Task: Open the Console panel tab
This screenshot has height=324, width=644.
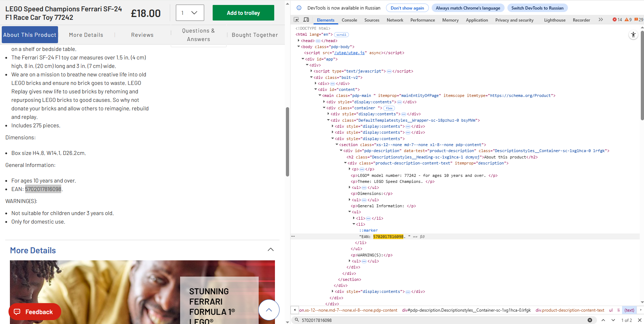Action: [349, 20]
